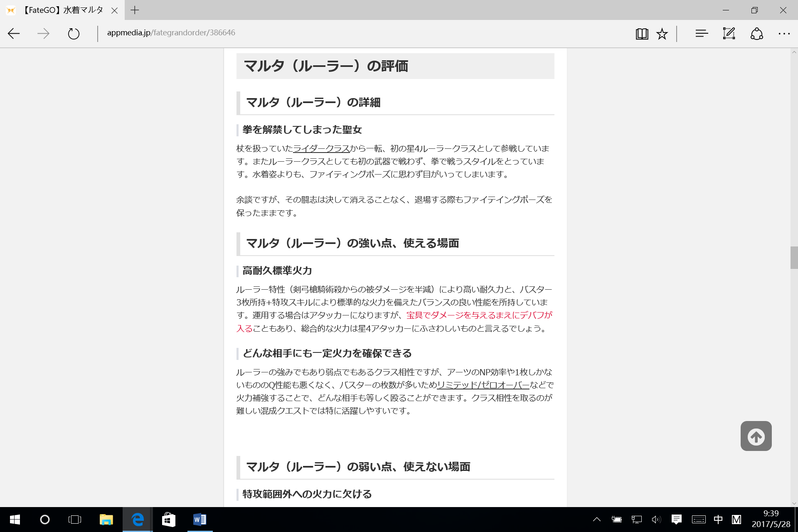Mute audio via the speaker tray icon
798x532 pixels.
point(656,519)
